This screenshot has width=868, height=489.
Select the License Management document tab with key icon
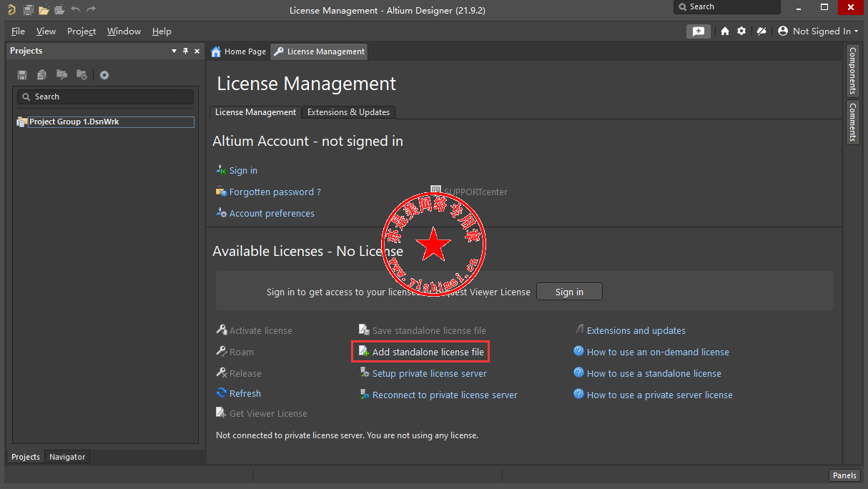coord(319,51)
